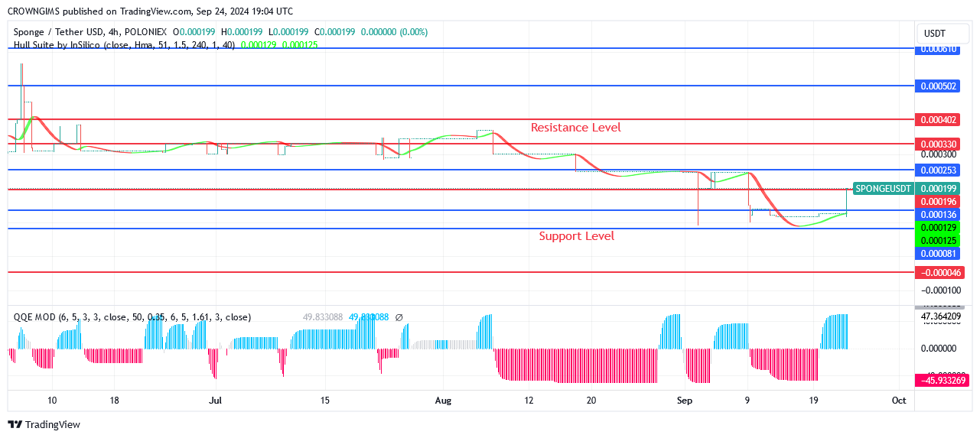Click the green 0.000125 Hull value label on price axis
The width and height of the screenshot is (980, 438).
938,240
